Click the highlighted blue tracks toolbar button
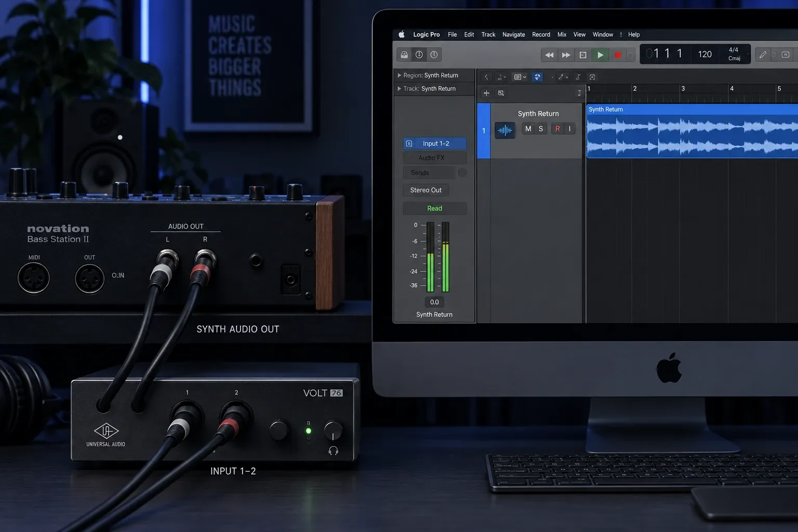The height and width of the screenshot is (532, 798). (x=537, y=77)
